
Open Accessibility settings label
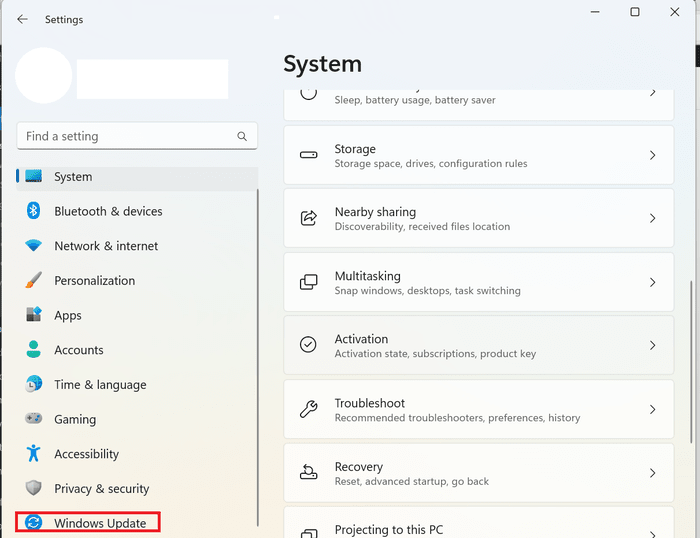click(x=87, y=454)
